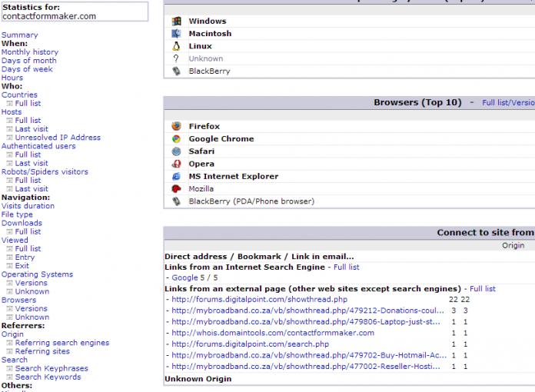This screenshot has height=392, width=535.
Task: Open Last visit under Robots/Spiders visitors
Action: tap(32, 188)
